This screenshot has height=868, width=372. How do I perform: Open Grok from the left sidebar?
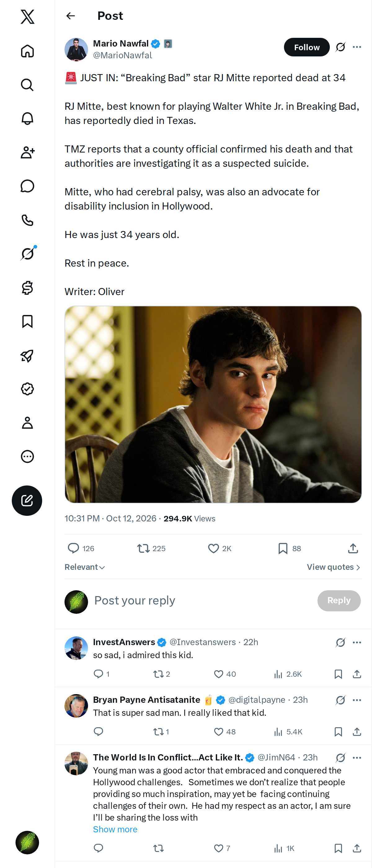27,254
